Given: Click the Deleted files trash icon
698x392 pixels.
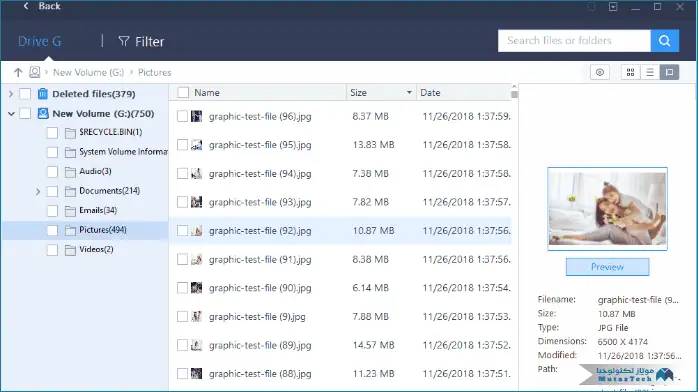Looking at the screenshot, I should point(43,94).
